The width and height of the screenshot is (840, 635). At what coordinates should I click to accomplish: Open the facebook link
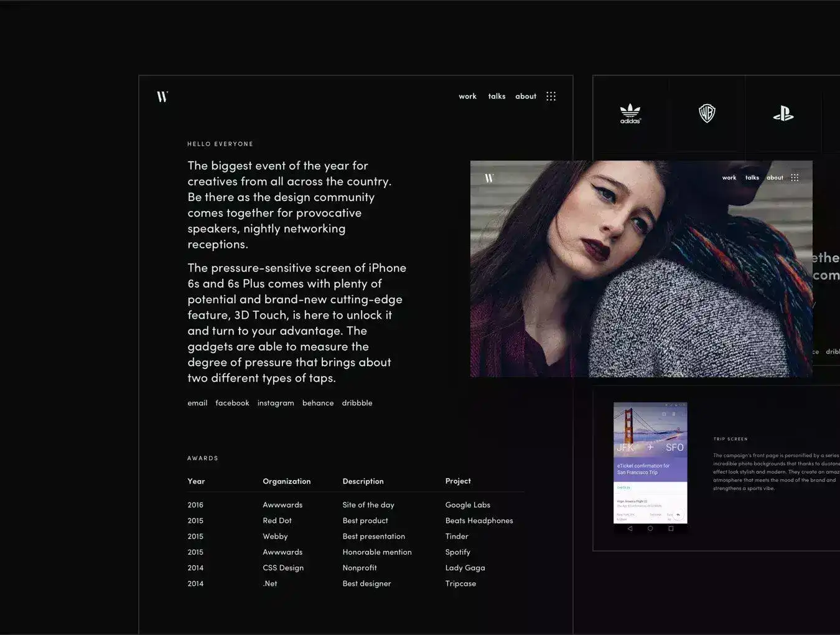coord(232,403)
